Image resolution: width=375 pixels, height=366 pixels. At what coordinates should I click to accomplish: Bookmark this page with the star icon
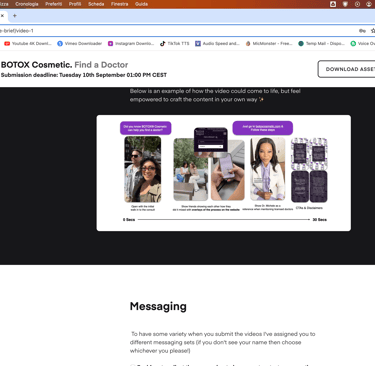(373, 31)
